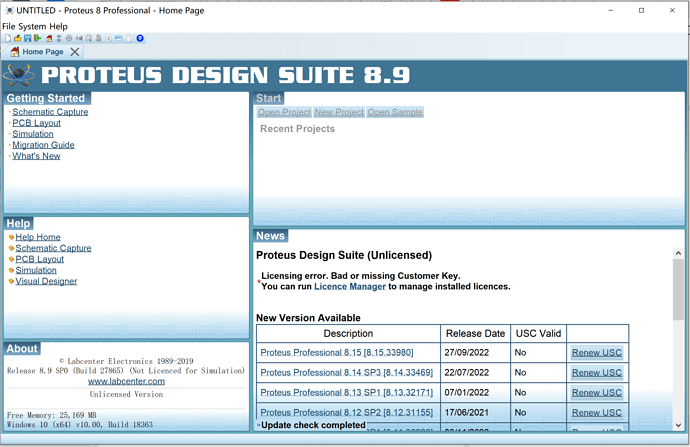Click the Description column header

click(348, 333)
